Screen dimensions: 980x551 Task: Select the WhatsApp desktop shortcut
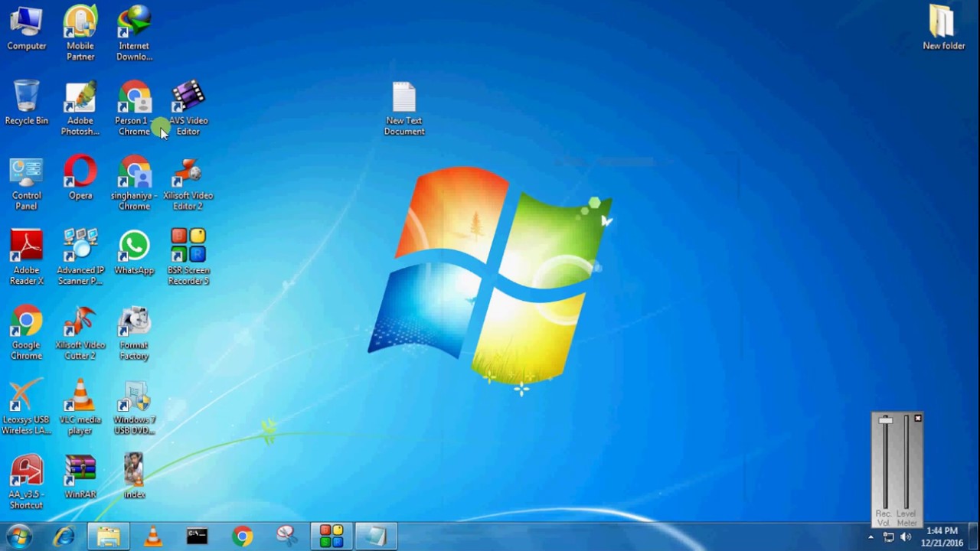point(134,253)
